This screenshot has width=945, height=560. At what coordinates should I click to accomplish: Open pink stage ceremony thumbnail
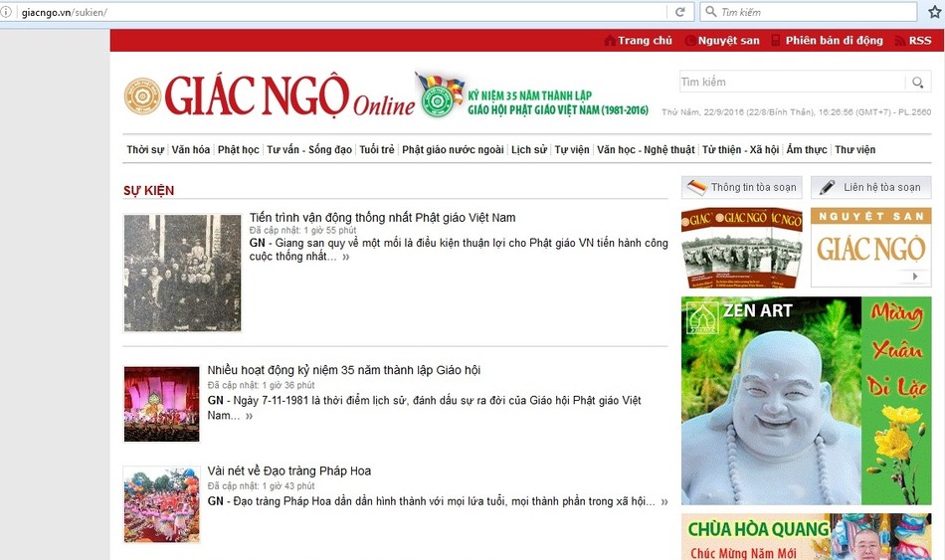[x=161, y=404]
